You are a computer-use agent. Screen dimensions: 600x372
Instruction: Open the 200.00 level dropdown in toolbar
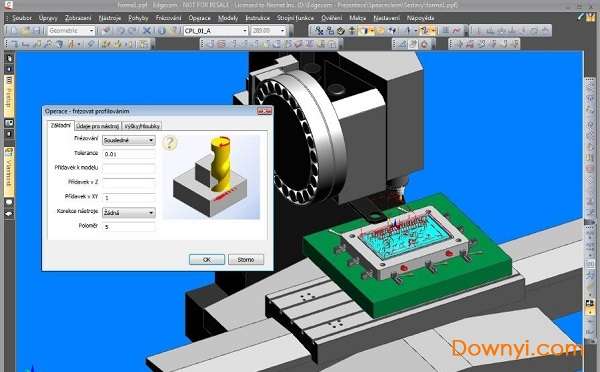tap(269, 31)
